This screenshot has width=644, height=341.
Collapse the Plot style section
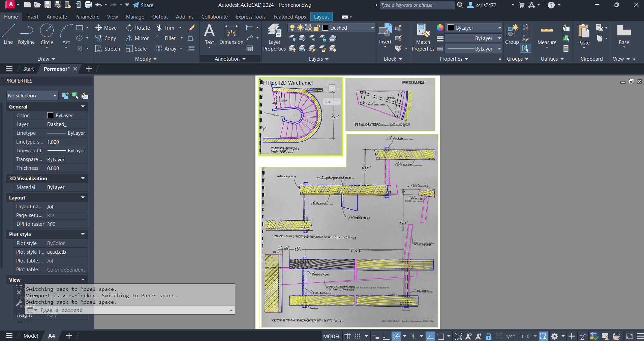click(x=83, y=234)
